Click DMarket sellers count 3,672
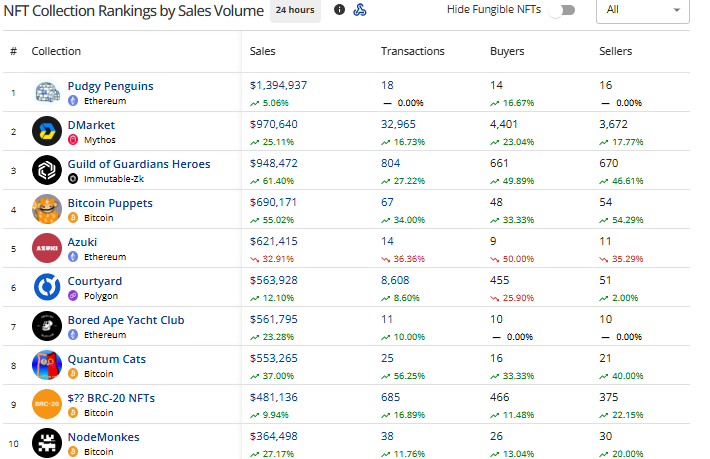Image resolution: width=710 pixels, height=459 pixels. coord(614,124)
